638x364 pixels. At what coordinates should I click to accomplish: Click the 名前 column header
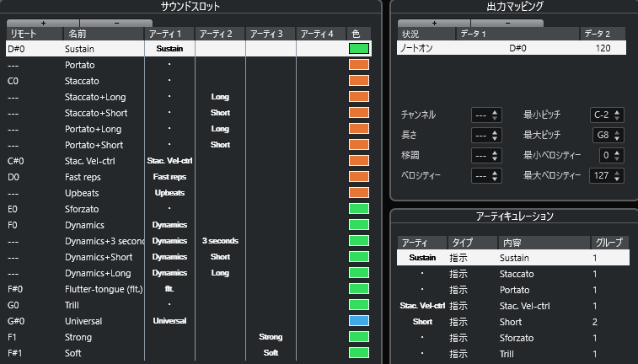[x=104, y=34]
